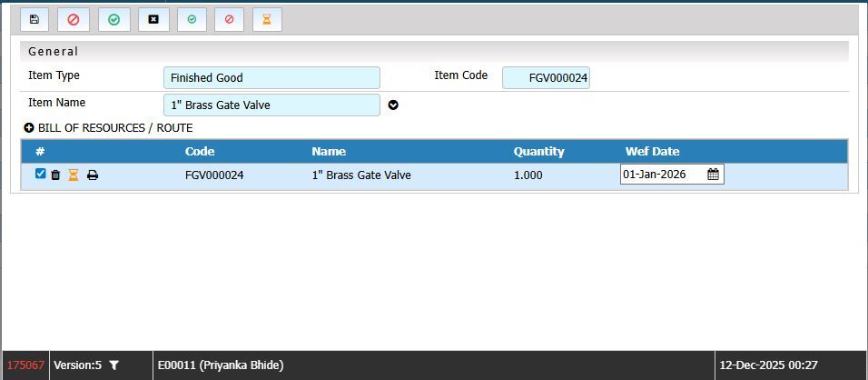Click the Item Code field FGV000024
Viewport: 868px width, 380px height.
(546, 78)
